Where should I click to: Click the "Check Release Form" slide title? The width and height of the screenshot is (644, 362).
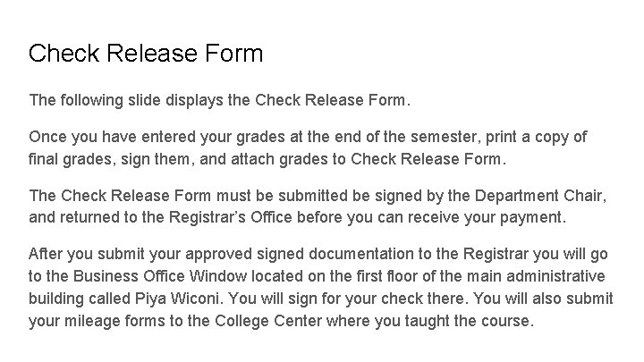pos(146,54)
